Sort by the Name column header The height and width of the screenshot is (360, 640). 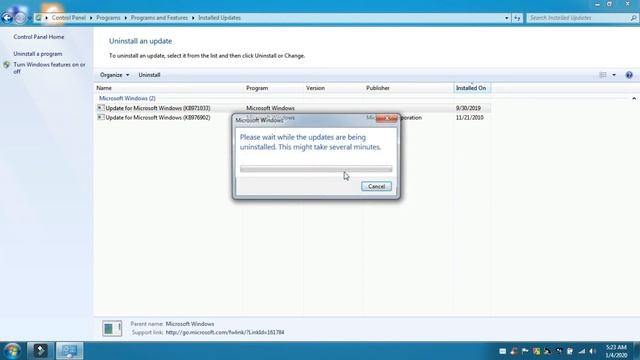coord(169,88)
